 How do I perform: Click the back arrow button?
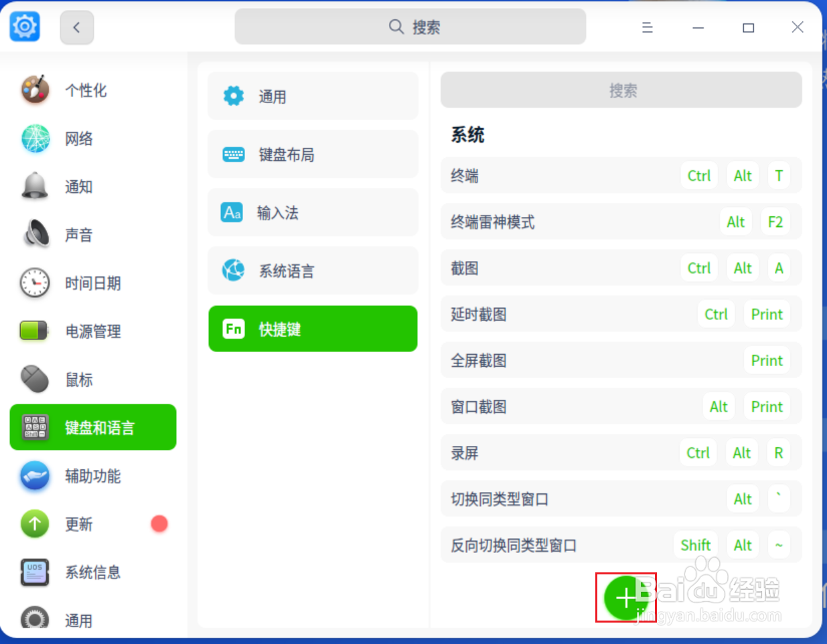76,27
